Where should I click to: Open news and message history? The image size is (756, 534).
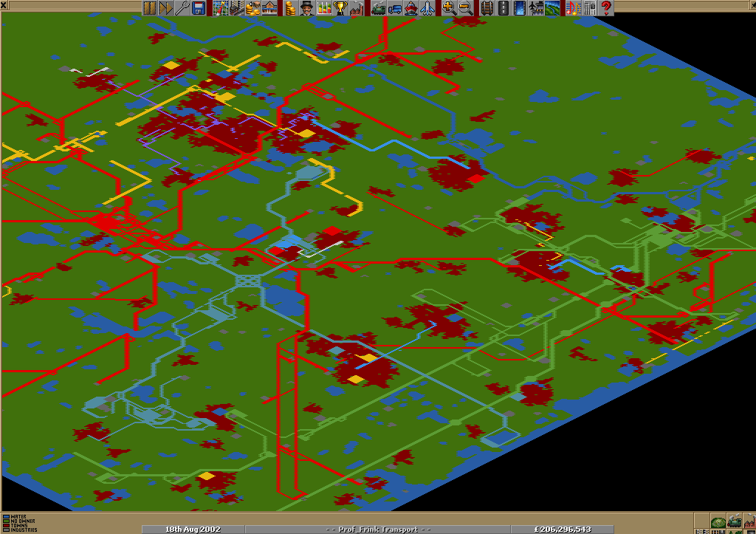(x=590, y=7)
